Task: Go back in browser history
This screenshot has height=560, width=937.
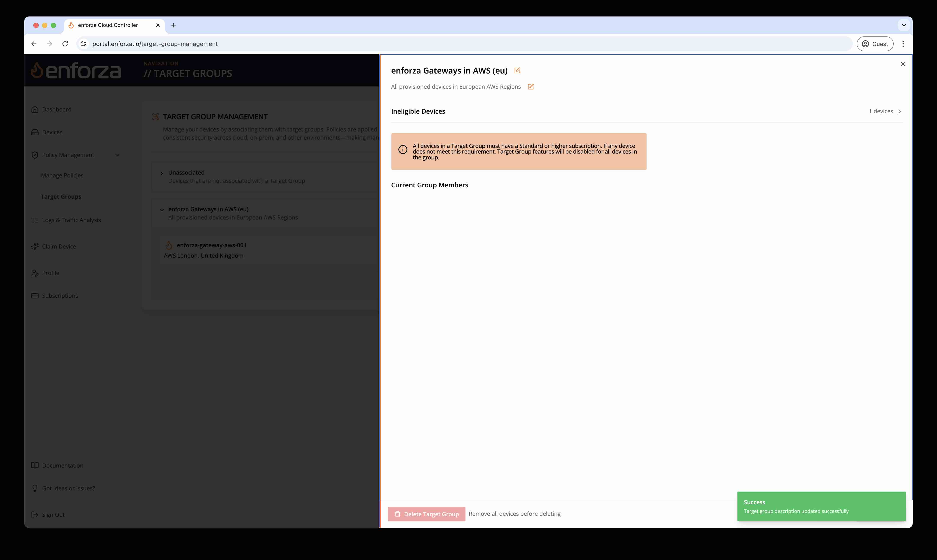Action: (34, 44)
